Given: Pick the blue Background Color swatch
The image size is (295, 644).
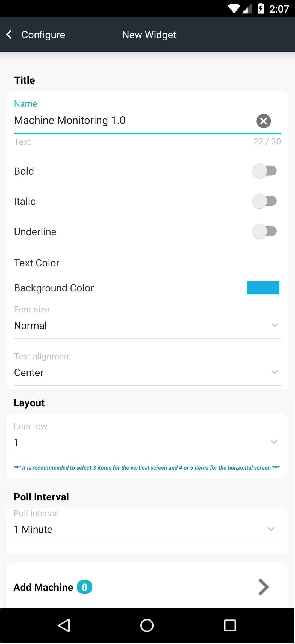Looking at the screenshot, I should click(263, 288).
